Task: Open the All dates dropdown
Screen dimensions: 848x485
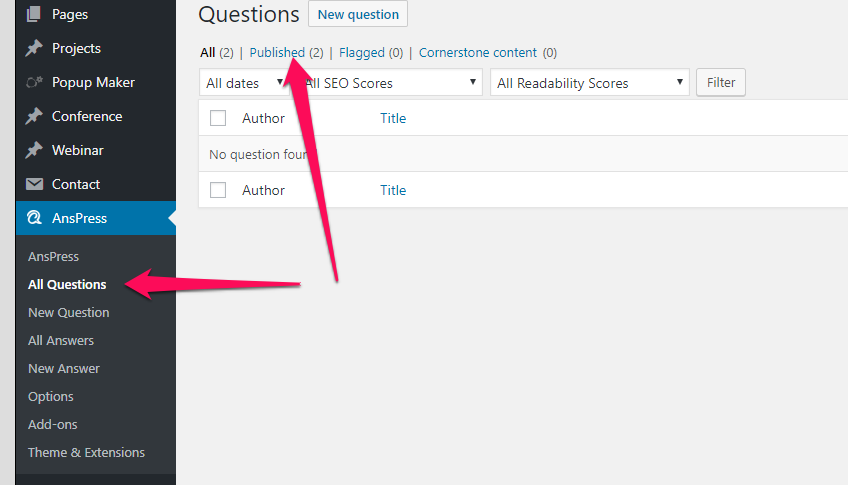Action: [243, 83]
